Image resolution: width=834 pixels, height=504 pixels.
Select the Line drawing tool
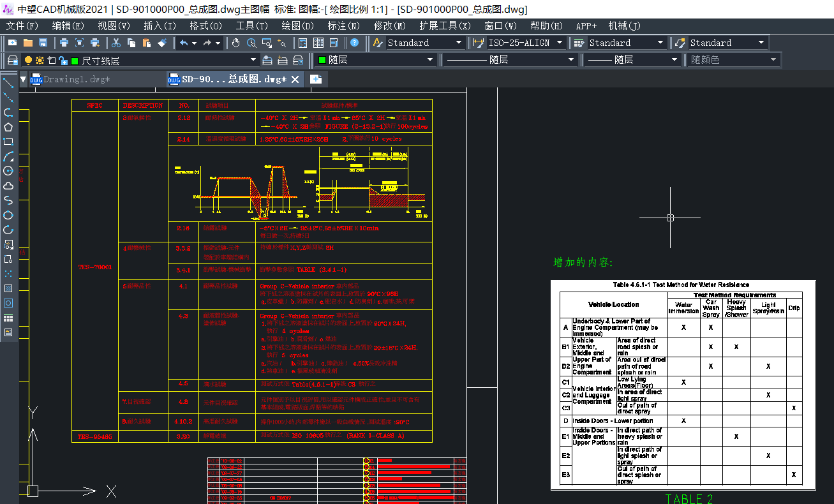click(x=8, y=83)
